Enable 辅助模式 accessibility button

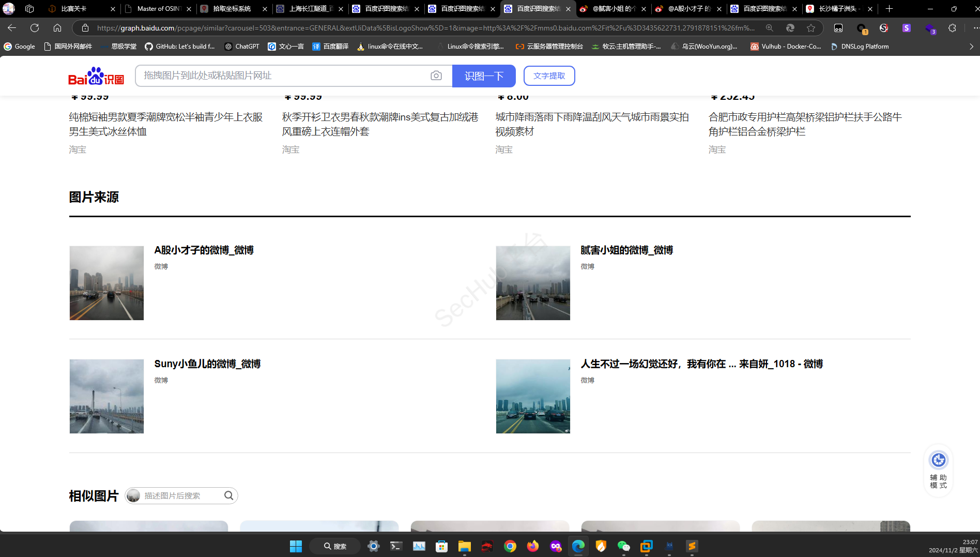(939, 471)
